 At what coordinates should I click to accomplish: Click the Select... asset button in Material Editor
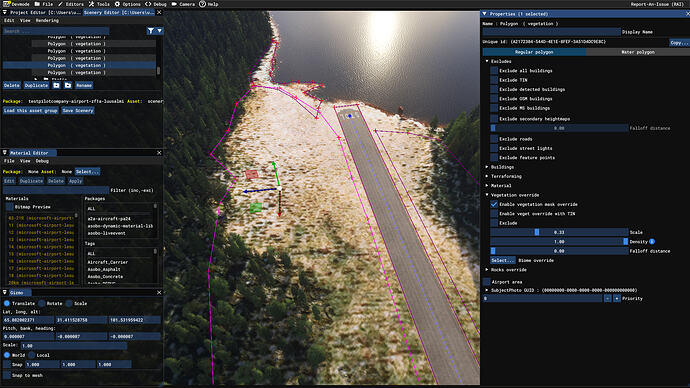pos(87,172)
